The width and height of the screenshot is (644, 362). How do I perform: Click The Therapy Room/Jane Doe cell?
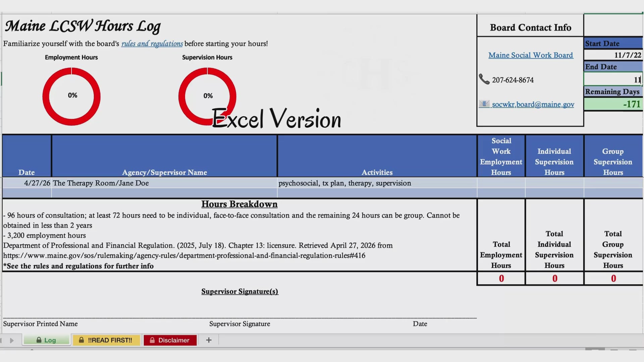point(164,183)
